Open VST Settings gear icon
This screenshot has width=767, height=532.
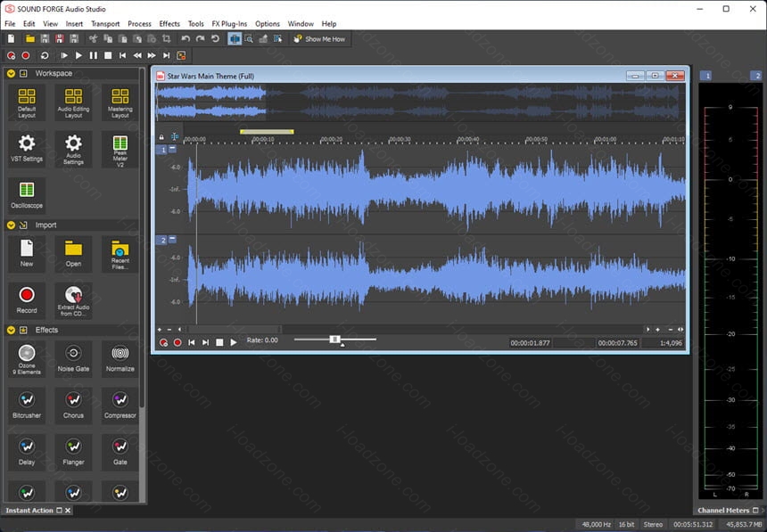coord(27,149)
